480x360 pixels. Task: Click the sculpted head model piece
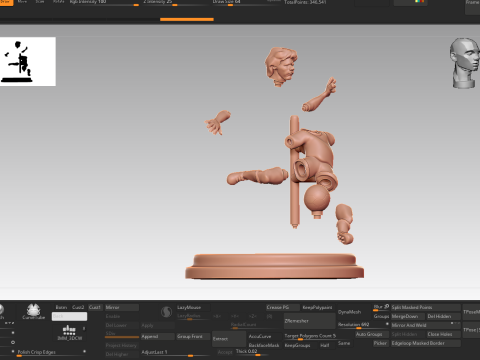point(281,67)
